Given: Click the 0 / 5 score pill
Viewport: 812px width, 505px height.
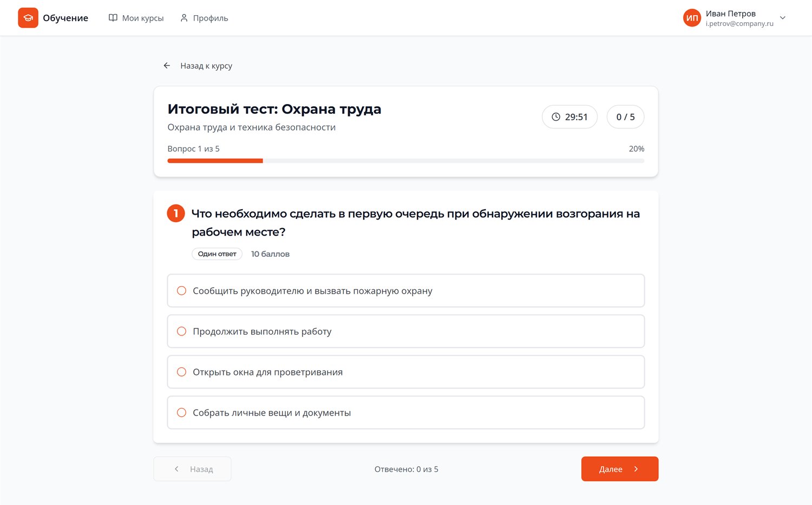Looking at the screenshot, I should click(626, 117).
